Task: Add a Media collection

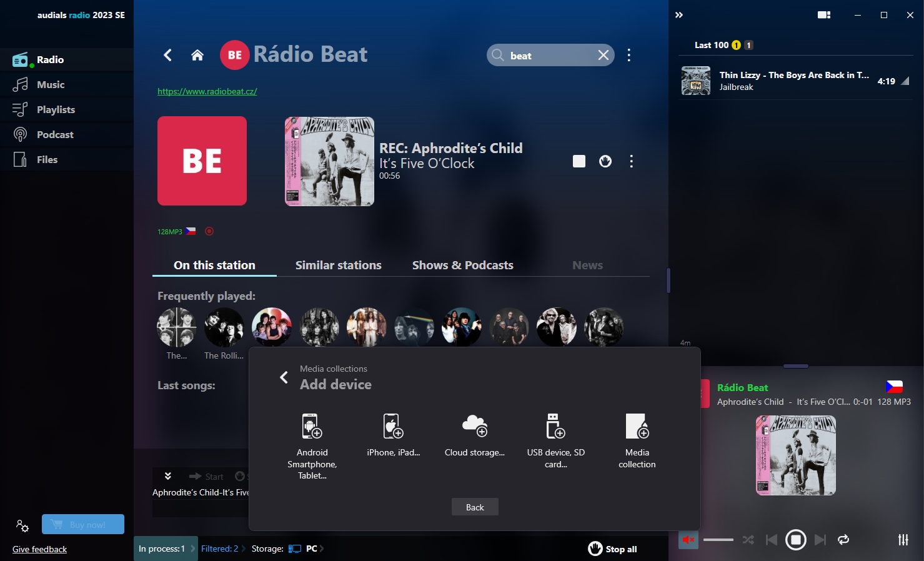Action: coord(637,440)
